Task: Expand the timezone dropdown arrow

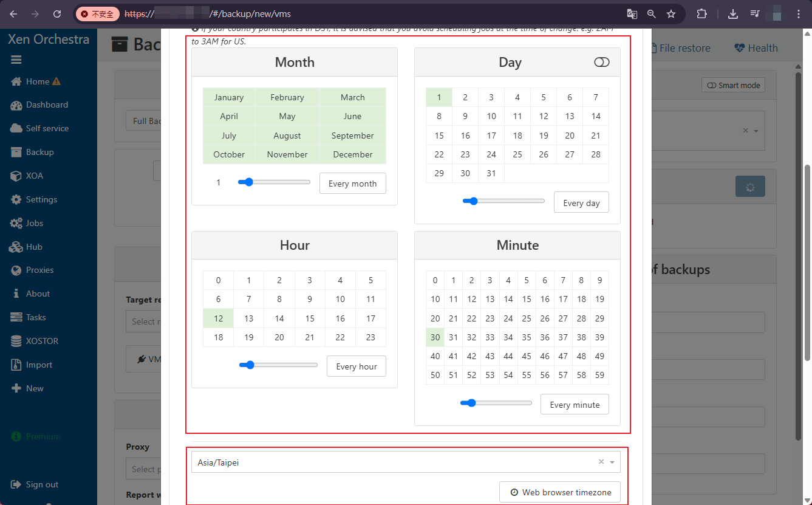Action: [612, 462]
